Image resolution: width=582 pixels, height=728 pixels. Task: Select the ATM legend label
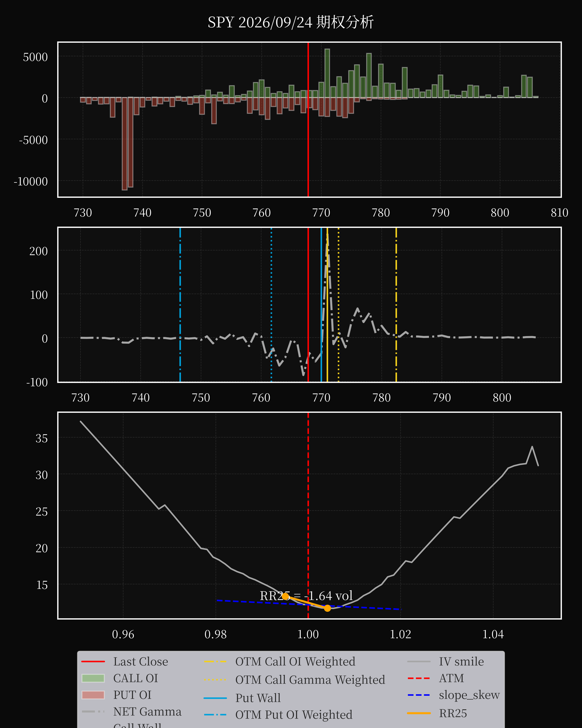tap(452, 678)
